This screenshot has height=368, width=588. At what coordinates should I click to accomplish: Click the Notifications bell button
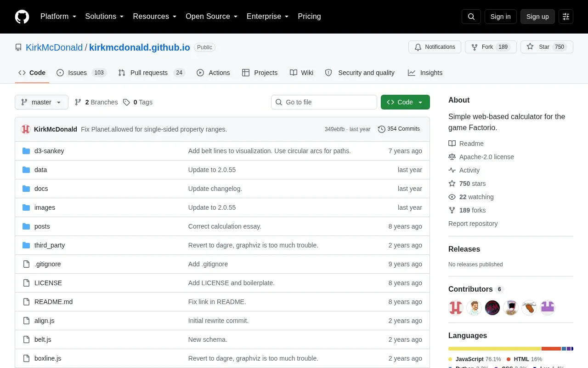pos(435,47)
